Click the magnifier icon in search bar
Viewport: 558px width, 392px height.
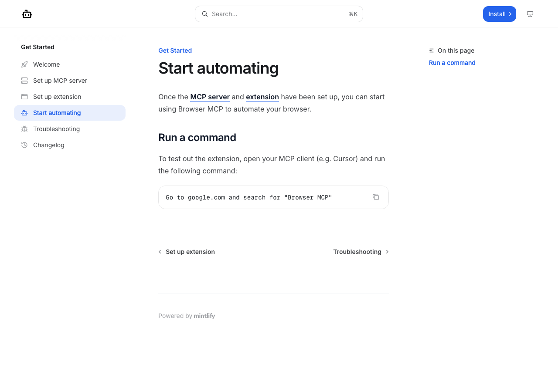(x=205, y=14)
